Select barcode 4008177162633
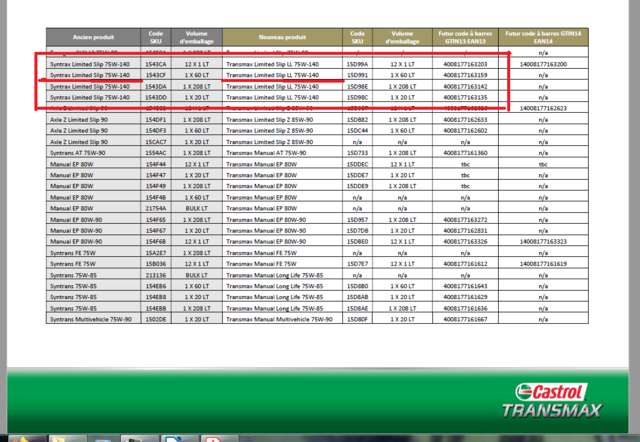The height and width of the screenshot is (442, 640). point(465,120)
